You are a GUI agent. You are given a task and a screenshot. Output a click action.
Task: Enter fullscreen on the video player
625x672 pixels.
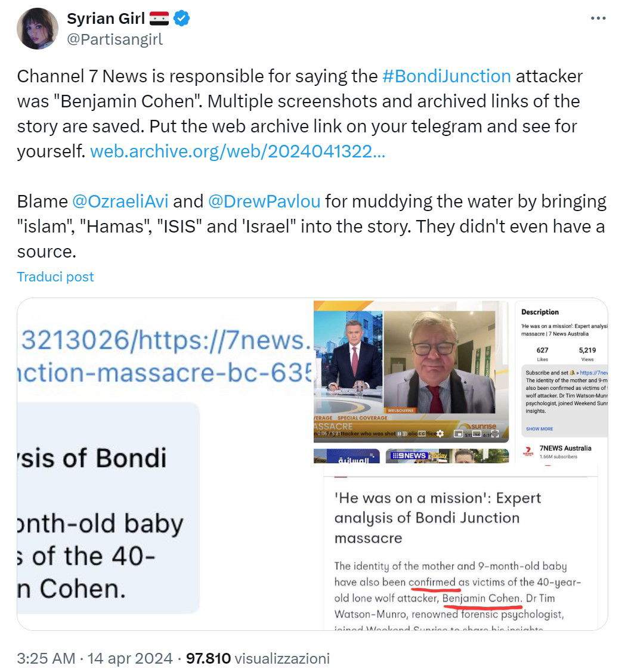pyautogui.click(x=494, y=433)
